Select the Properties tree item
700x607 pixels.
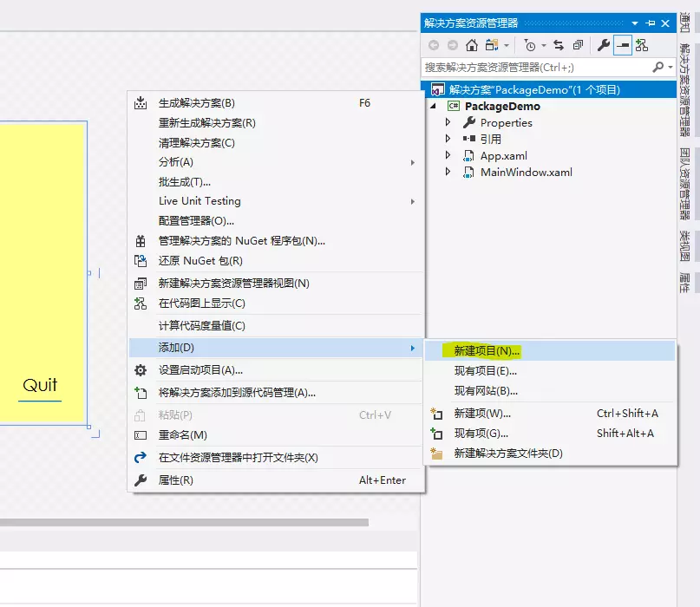(x=507, y=123)
